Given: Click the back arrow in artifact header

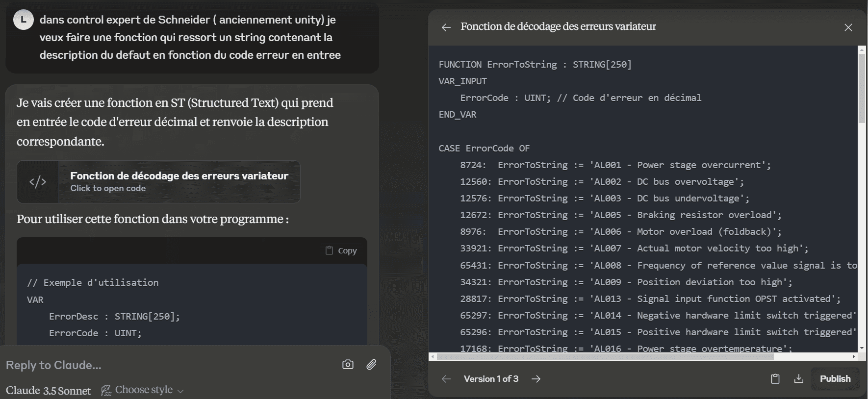Looking at the screenshot, I should tap(446, 27).
